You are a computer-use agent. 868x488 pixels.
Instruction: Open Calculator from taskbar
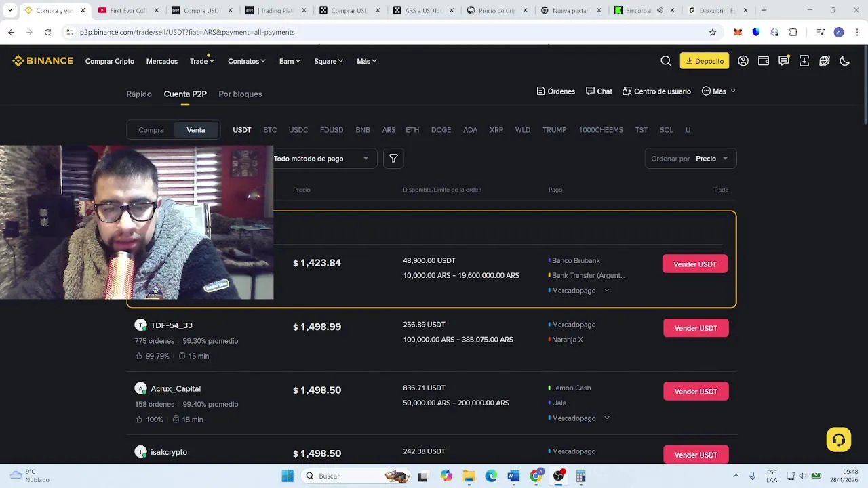coord(580,476)
